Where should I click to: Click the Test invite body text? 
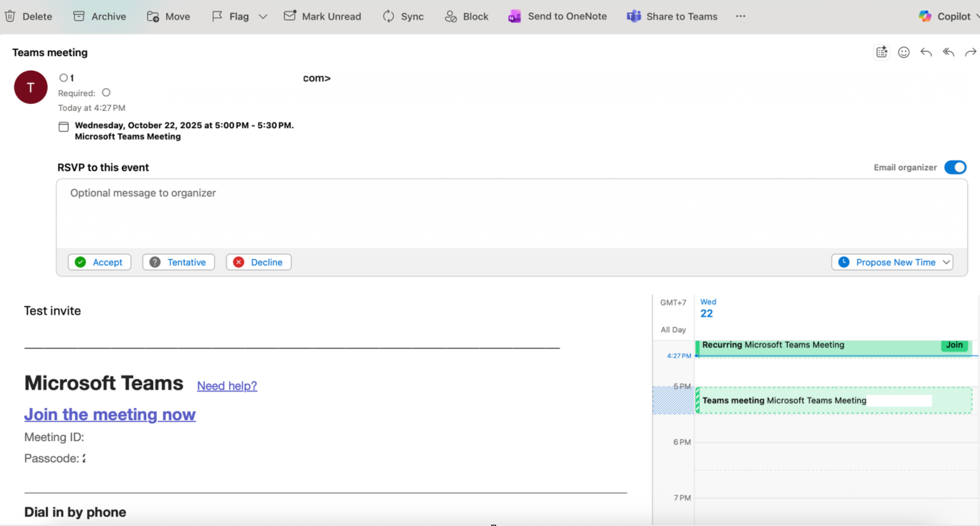pyautogui.click(x=52, y=310)
